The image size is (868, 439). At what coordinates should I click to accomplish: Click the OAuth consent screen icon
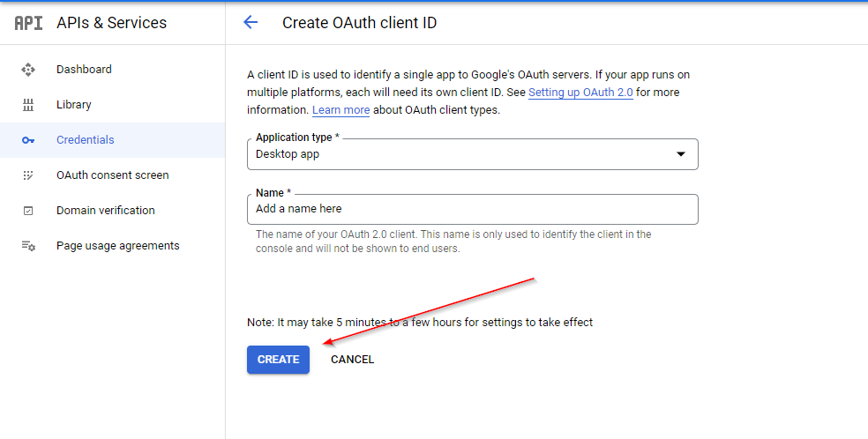click(x=28, y=175)
